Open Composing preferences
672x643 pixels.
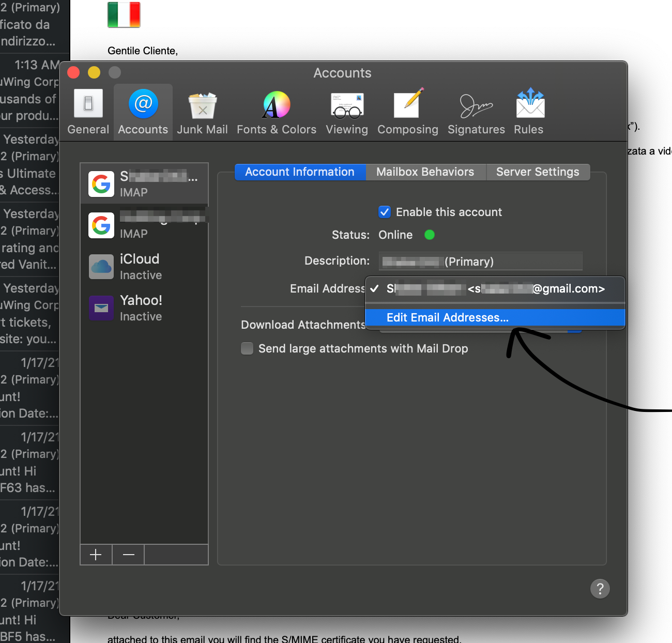point(408,112)
